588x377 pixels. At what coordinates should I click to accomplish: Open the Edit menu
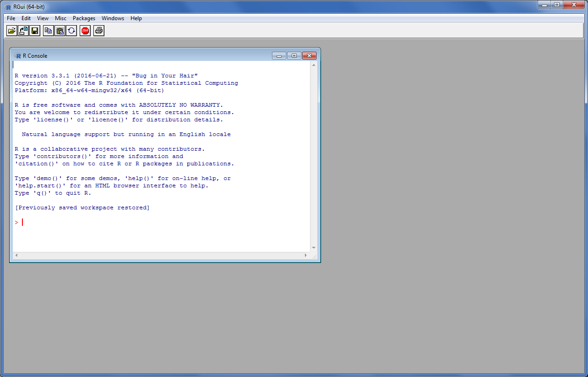26,18
